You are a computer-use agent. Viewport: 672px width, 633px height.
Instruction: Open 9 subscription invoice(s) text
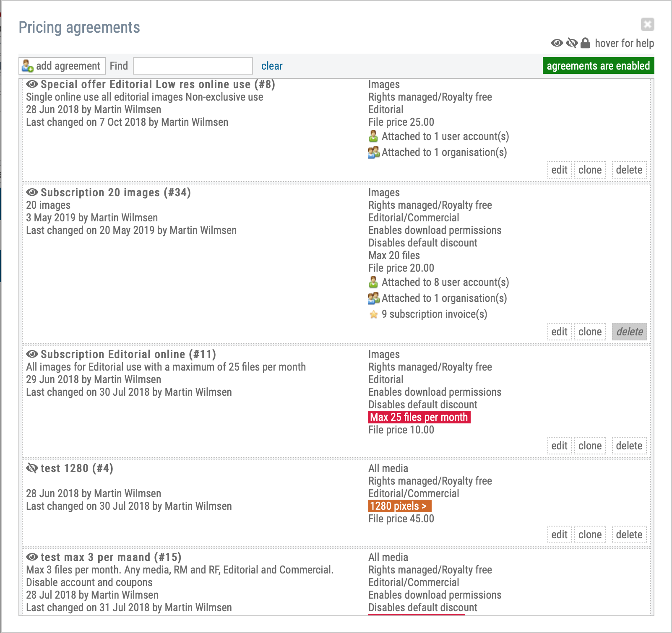point(434,314)
